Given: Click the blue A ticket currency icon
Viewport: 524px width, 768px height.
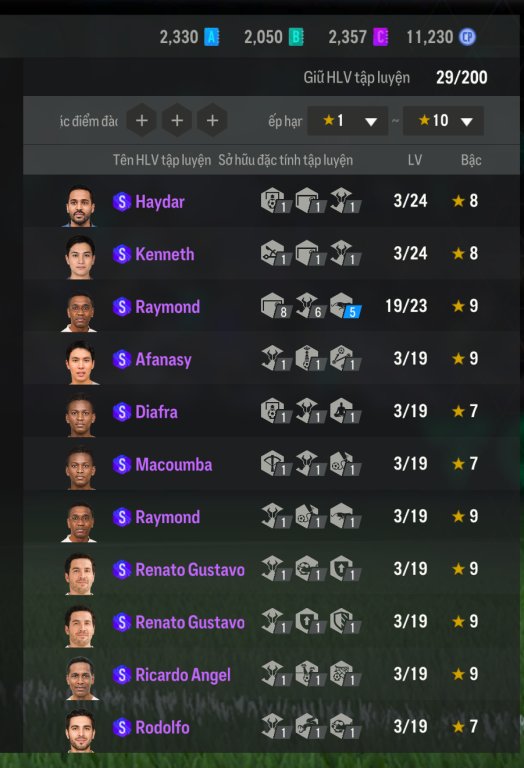Looking at the screenshot, I should (212, 37).
